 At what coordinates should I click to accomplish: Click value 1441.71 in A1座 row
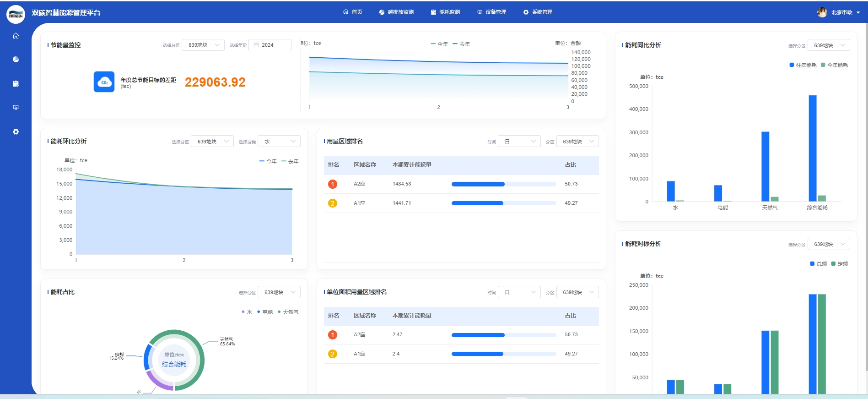(x=402, y=203)
